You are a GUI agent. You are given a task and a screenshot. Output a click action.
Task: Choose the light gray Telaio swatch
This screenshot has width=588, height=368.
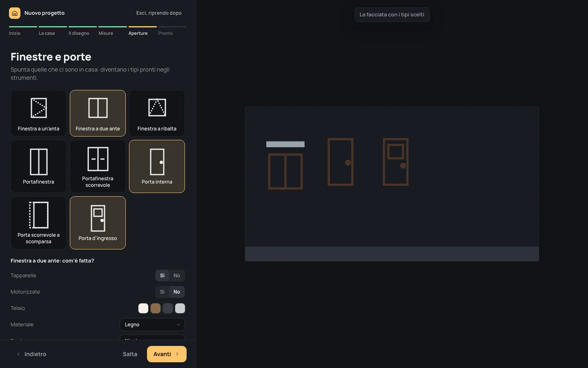[x=180, y=308]
